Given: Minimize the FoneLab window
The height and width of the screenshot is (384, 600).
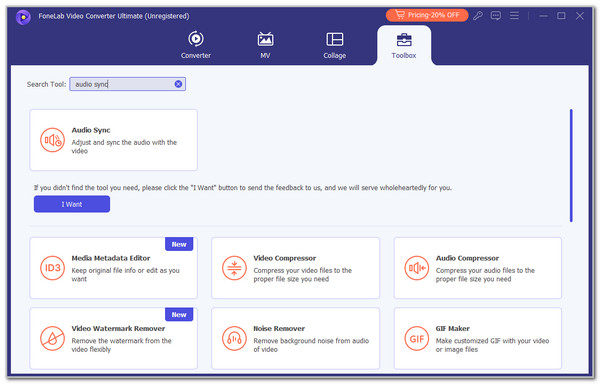Looking at the screenshot, I should 543,16.
